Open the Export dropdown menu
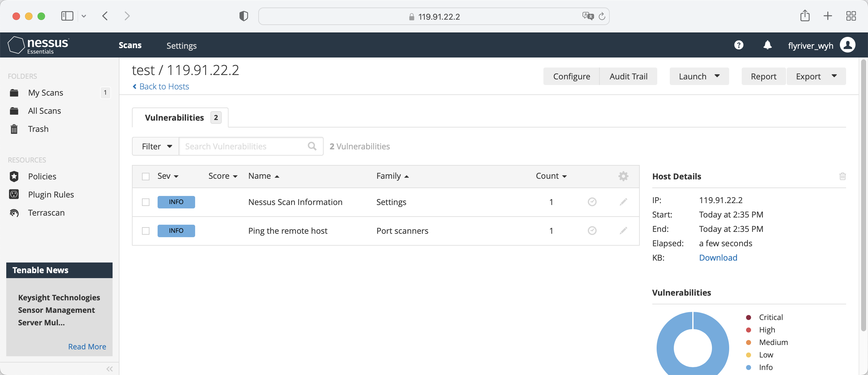868x375 pixels. 816,76
